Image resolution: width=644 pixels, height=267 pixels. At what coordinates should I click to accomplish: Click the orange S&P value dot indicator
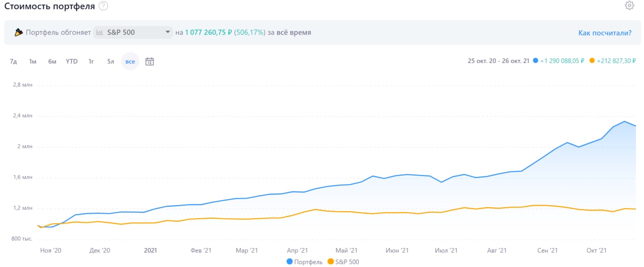[x=592, y=61]
